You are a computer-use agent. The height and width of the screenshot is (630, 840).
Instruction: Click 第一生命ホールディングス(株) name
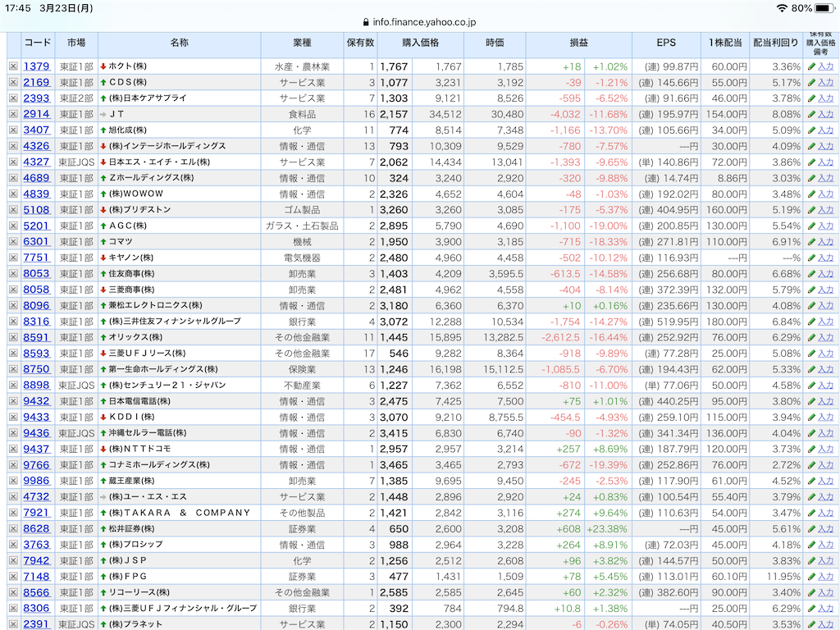163,369
